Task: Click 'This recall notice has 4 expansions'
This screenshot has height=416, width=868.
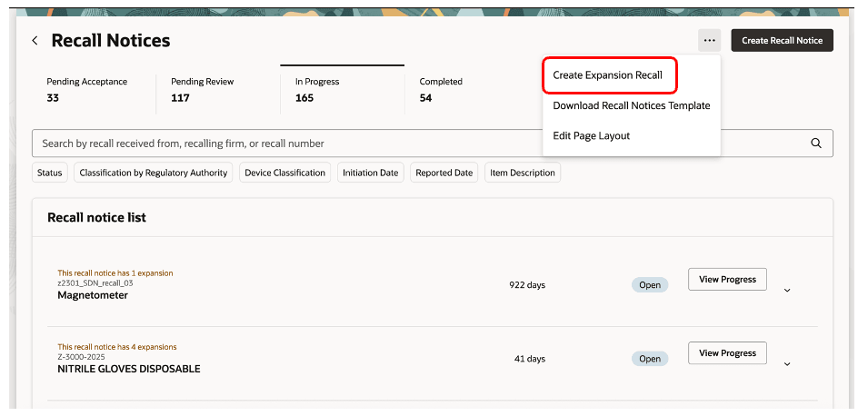Action: tap(117, 347)
